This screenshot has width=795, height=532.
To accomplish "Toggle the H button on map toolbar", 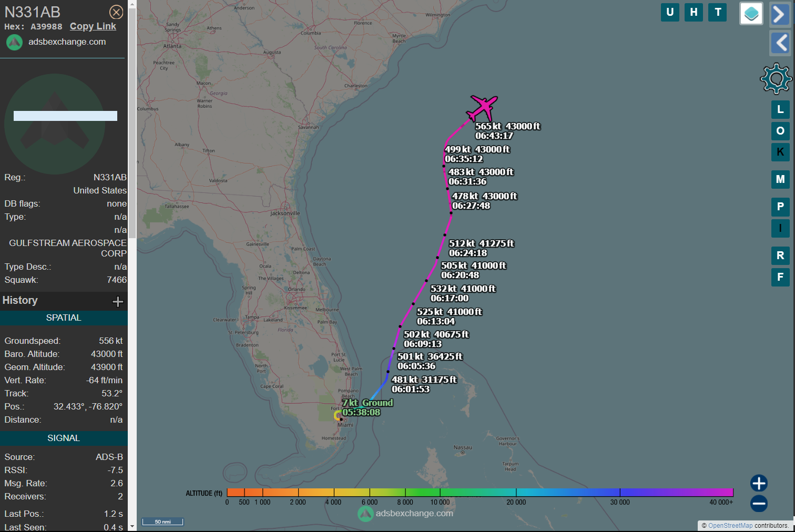I will click(x=694, y=12).
